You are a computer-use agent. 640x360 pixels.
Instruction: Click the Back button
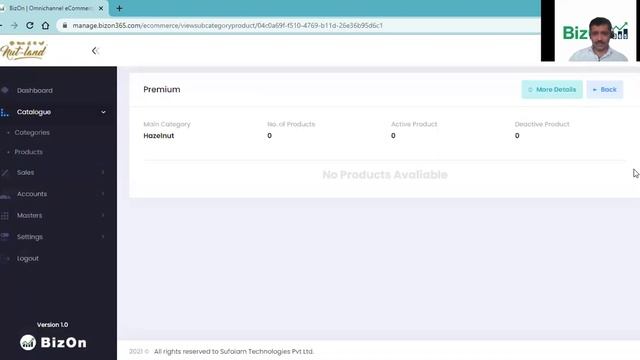click(604, 89)
